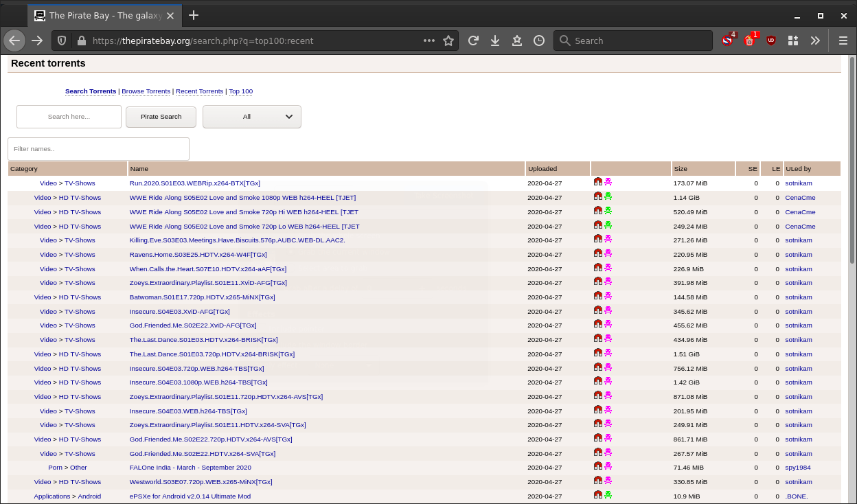This screenshot has height=504, width=857.
Task: Open the "All" category dropdown
Action: (x=251, y=117)
